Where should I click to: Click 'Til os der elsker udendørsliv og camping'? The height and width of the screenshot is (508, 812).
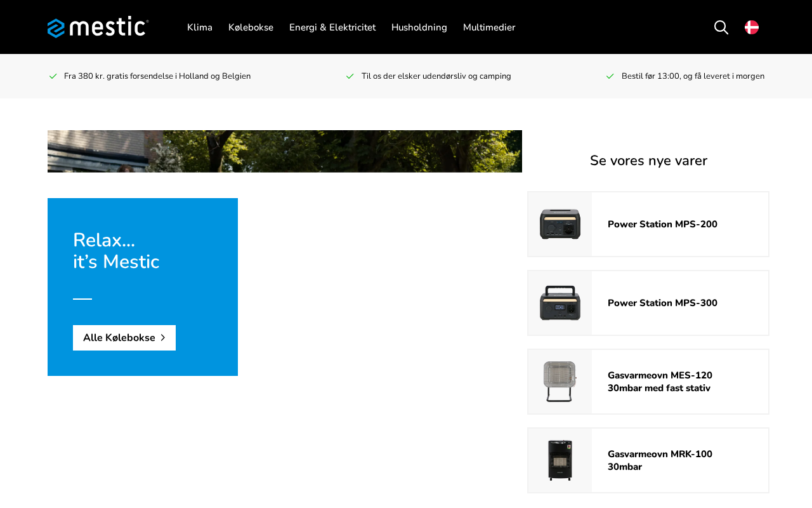coord(436,76)
